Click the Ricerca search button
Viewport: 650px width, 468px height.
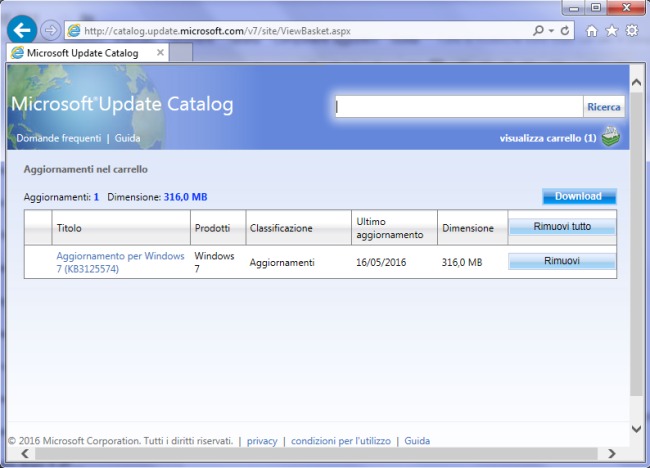tap(604, 107)
